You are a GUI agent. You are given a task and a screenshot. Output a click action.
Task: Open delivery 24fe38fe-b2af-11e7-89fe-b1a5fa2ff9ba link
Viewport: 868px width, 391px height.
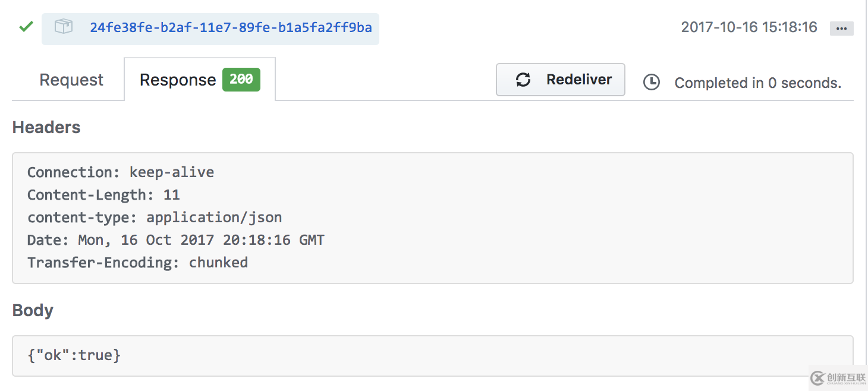point(231,27)
